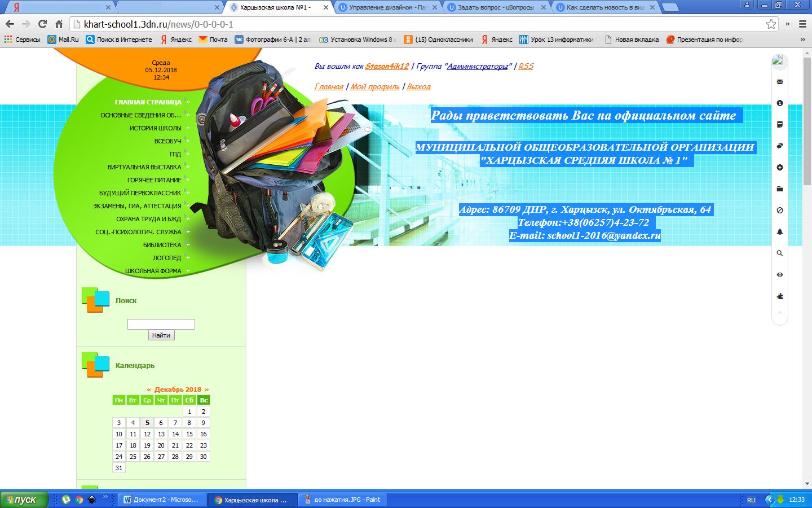
Task: Click the Мой профиль link
Action: click(374, 86)
